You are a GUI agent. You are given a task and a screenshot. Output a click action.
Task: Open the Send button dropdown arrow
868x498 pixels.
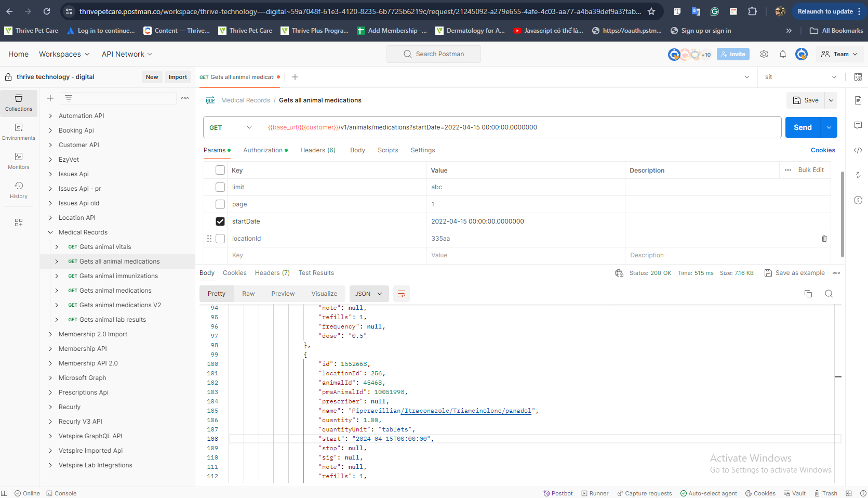[x=829, y=127]
